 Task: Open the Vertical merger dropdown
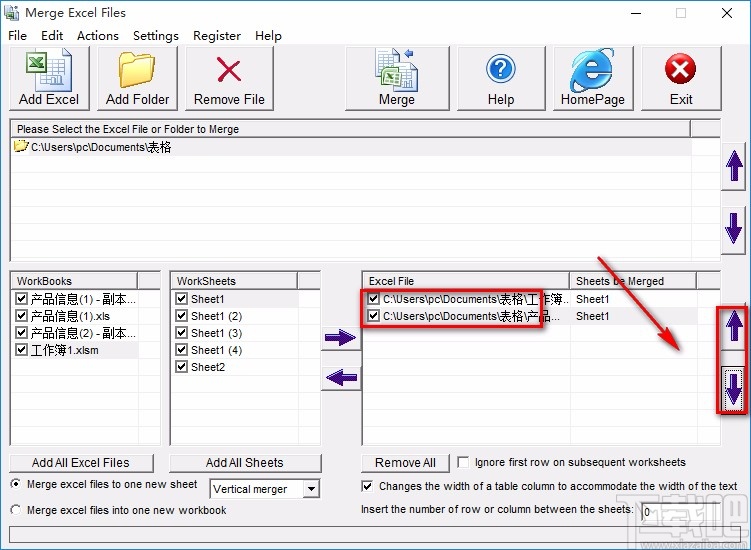[311, 489]
